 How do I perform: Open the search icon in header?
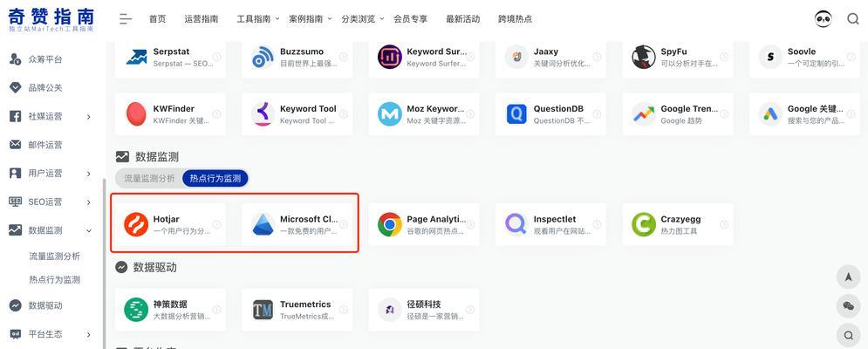(x=852, y=19)
